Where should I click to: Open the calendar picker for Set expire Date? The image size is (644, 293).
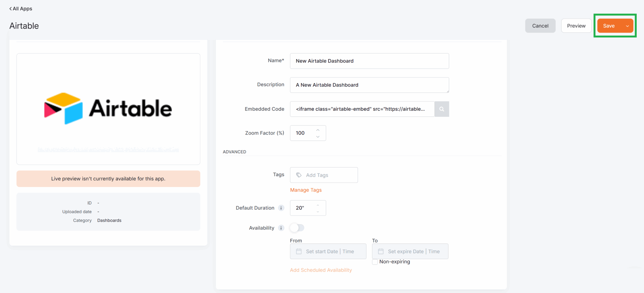point(381,251)
